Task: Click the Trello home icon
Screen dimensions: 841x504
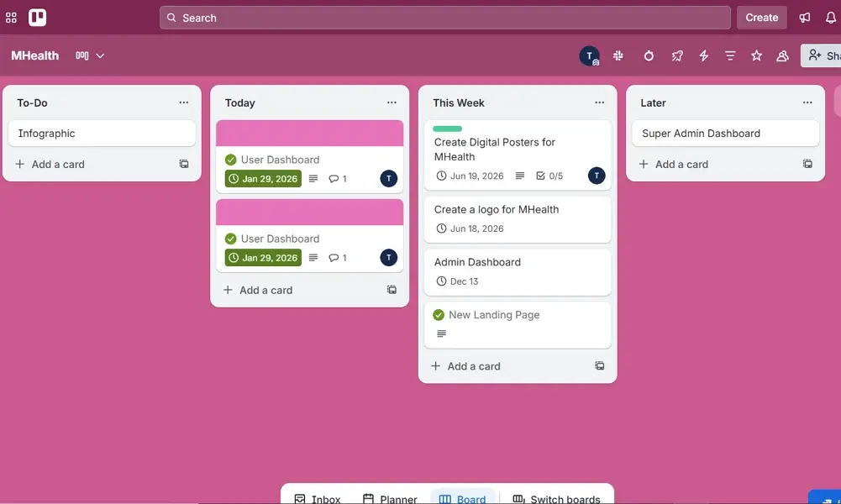Action: pyautogui.click(x=37, y=17)
